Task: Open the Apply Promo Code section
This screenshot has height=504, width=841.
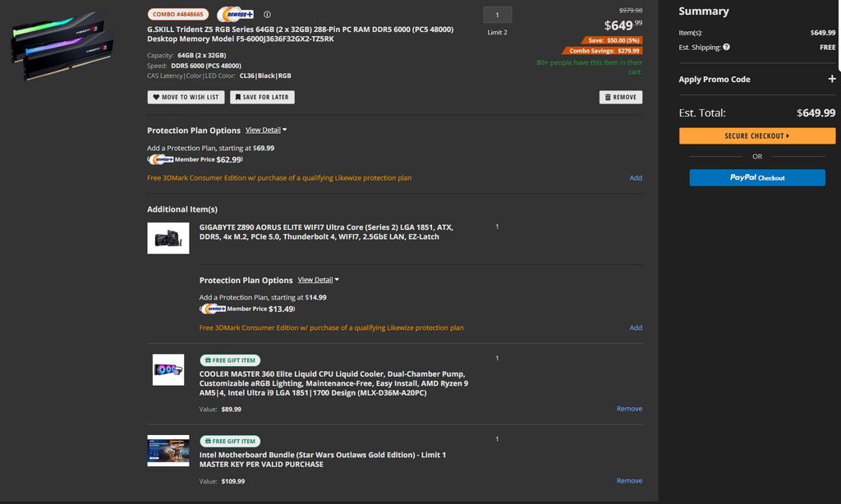Action: coord(756,80)
